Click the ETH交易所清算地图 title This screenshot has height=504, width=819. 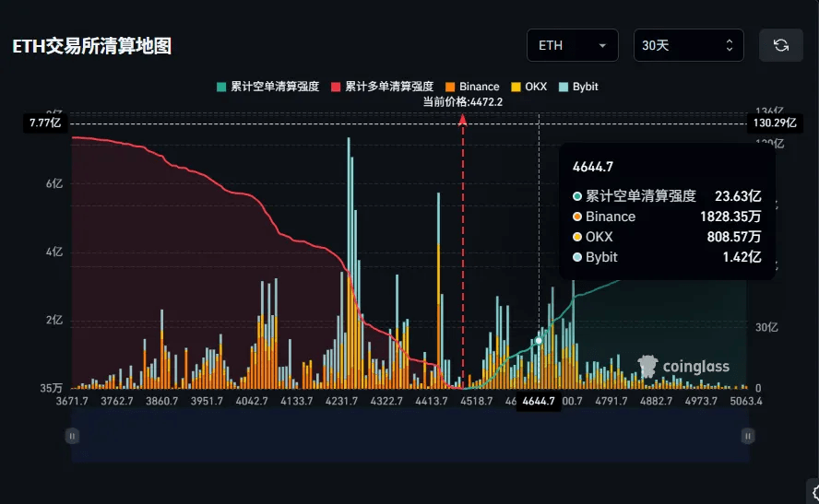(92, 46)
